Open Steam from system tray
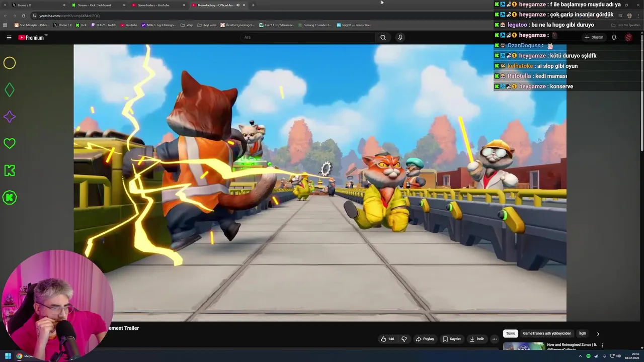 (596, 356)
